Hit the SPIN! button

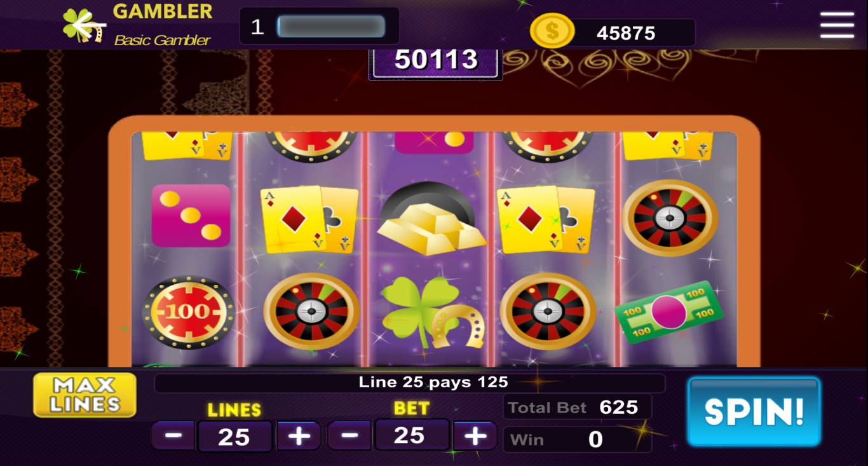coord(754,411)
